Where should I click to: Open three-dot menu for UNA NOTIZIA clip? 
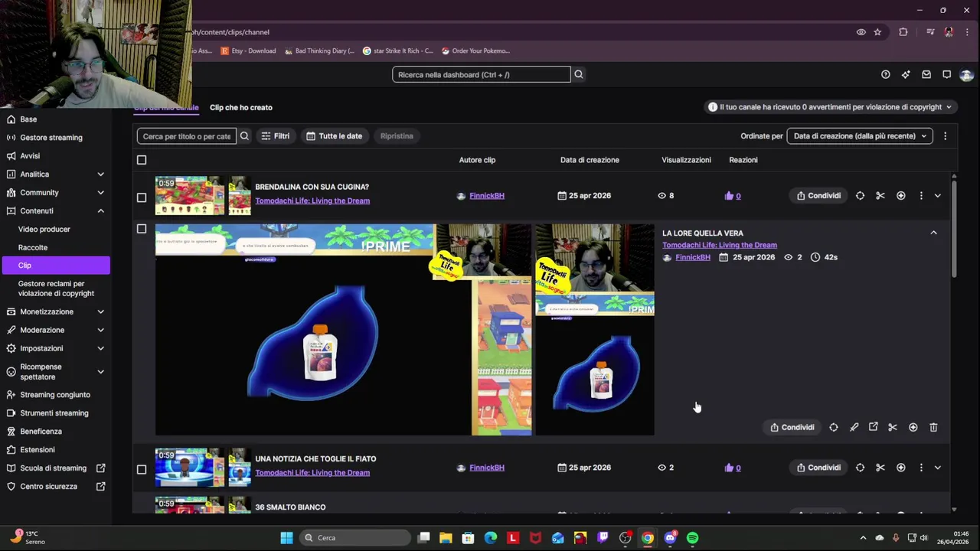[x=921, y=468]
